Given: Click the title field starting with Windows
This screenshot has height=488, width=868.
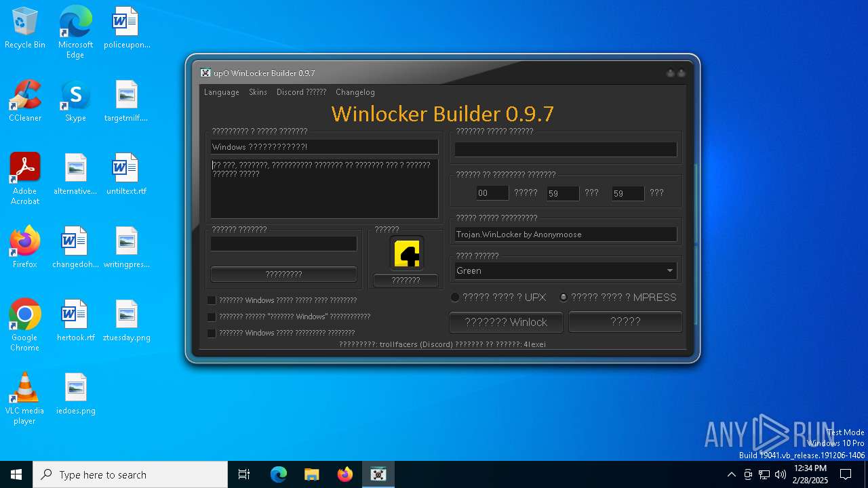Looking at the screenshot, I should 324,147.
